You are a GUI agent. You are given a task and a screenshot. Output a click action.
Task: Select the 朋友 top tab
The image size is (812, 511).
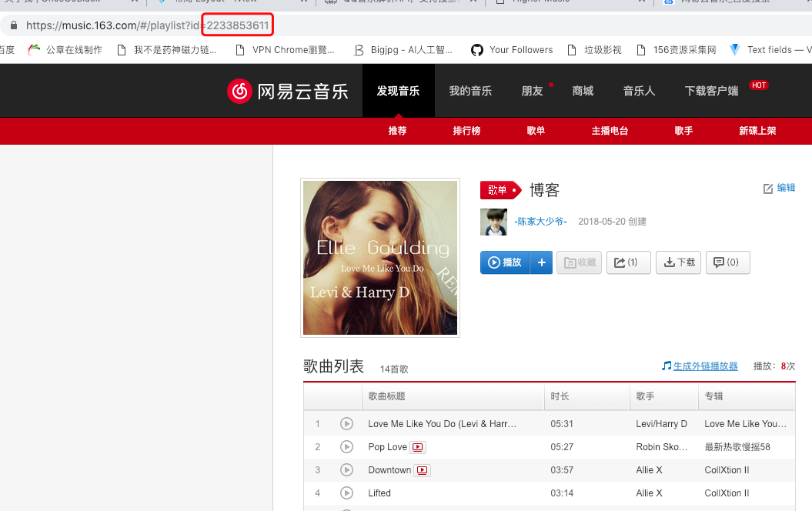(532, 91)
